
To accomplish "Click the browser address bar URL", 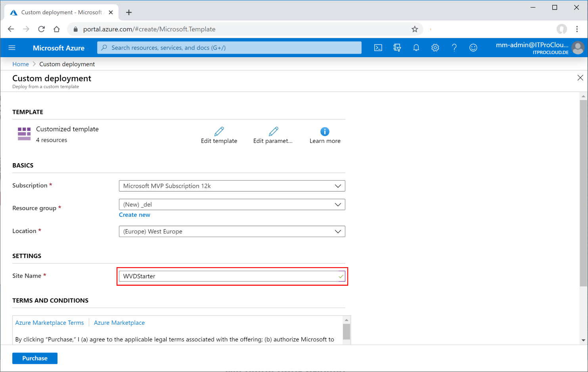I will 149,29.
